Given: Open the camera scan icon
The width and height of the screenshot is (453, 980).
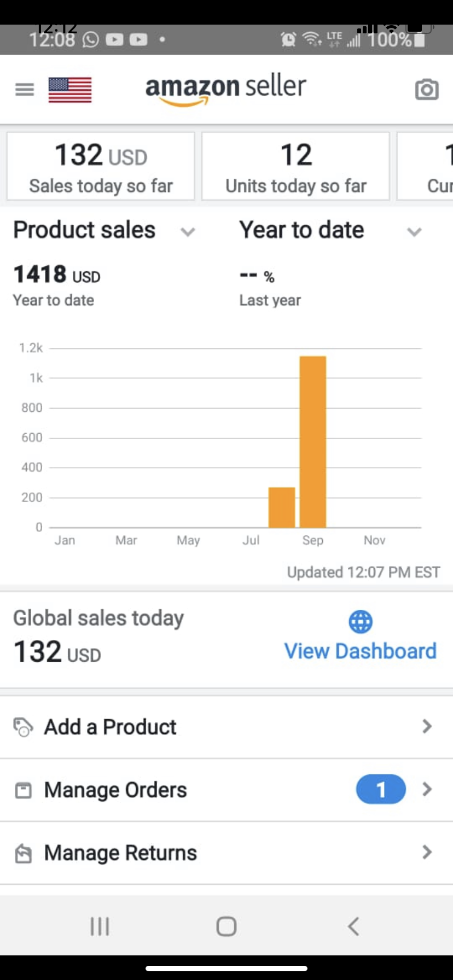Looking at the screenshot, I should click(427, 89).
